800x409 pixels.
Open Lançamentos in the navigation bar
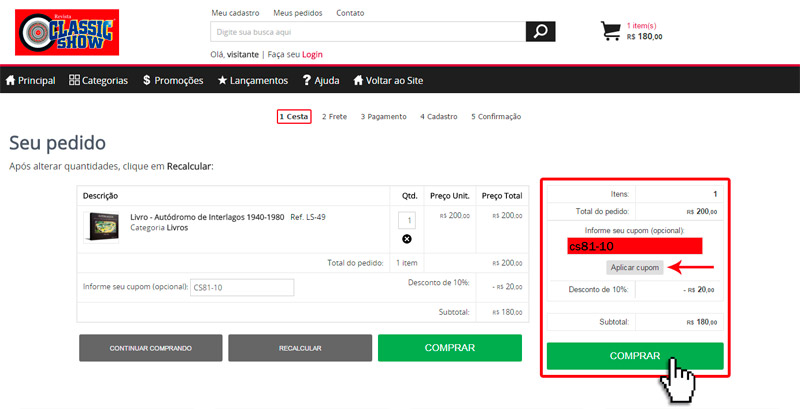(253, 80)
